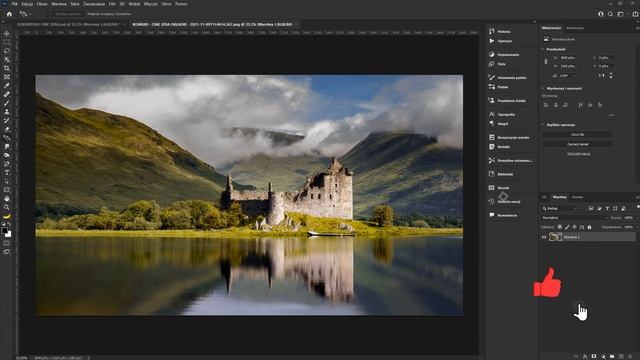The width and height of the screenshot is (640, 360).
Task: Click the width field in Properties
Action: (567, 58)
